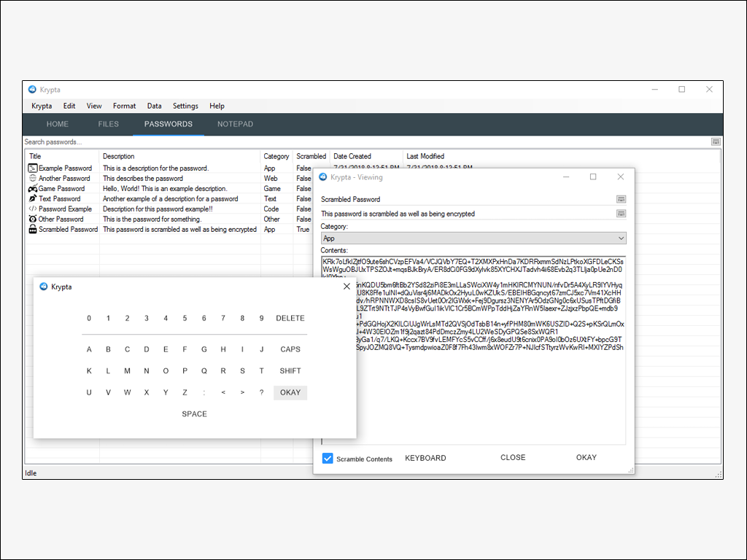Click the number 0 key
The height and width of the screenshot is (560, 747).
point(89,318)
